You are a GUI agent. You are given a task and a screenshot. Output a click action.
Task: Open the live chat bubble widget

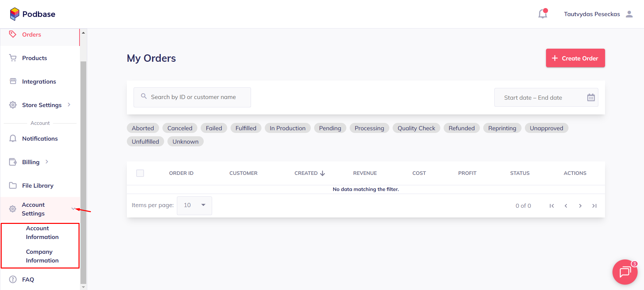pyautogui.click(x=625, y=272)
